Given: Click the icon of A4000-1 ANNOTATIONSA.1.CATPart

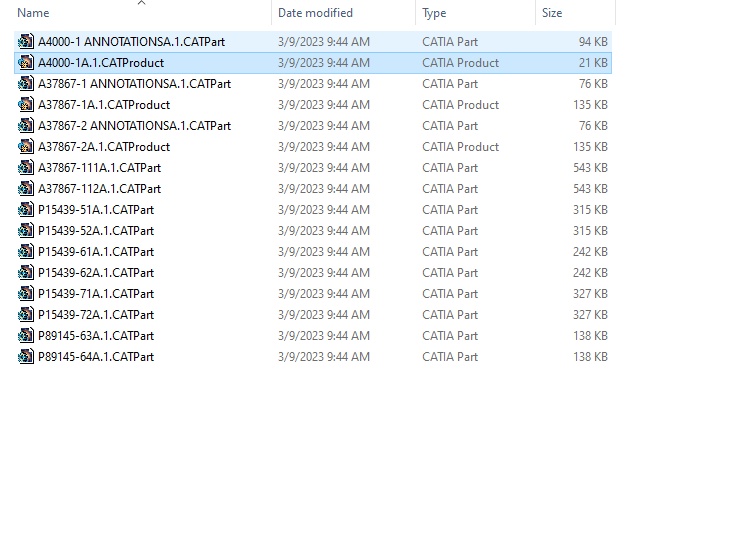Looking at the screenshot, I should click(26, 42).
